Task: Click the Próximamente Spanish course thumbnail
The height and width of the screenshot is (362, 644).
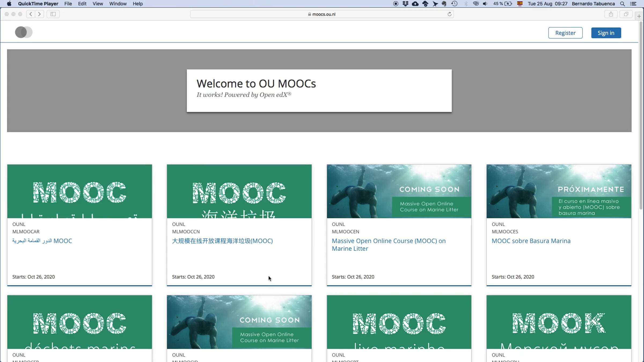Action: click(x=559, y=191)
